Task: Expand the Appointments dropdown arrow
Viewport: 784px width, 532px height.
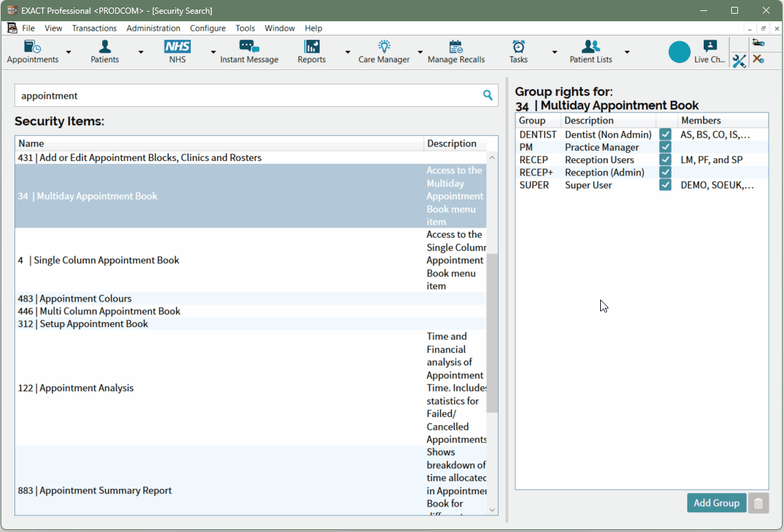Action: click(x=69, y=52)
